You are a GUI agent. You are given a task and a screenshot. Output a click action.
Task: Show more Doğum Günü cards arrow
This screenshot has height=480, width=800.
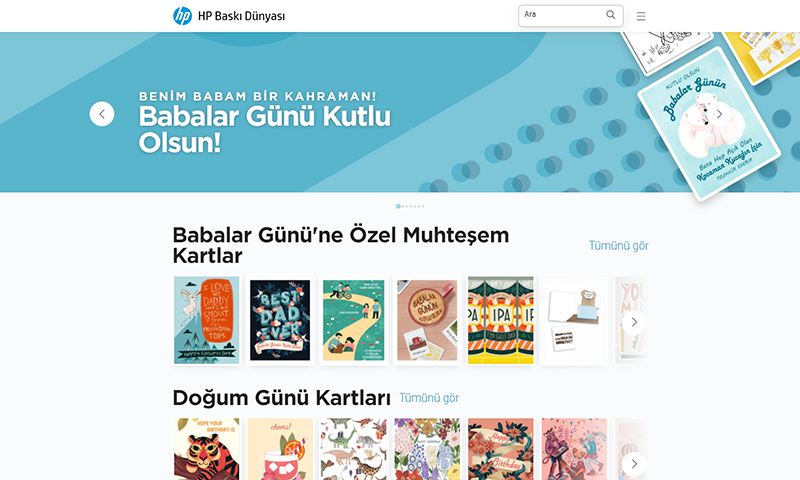click(634, 464)
